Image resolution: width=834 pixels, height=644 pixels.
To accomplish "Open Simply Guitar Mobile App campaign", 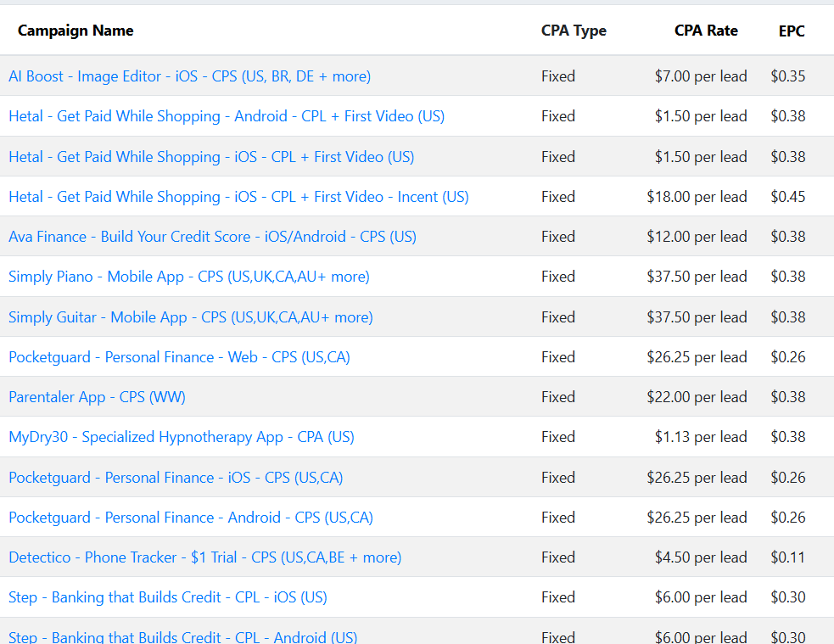I will pos(190,317).
